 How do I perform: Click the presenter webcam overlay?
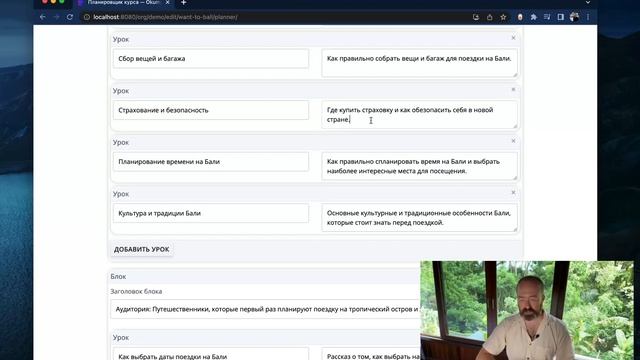(x=527, y=310)
